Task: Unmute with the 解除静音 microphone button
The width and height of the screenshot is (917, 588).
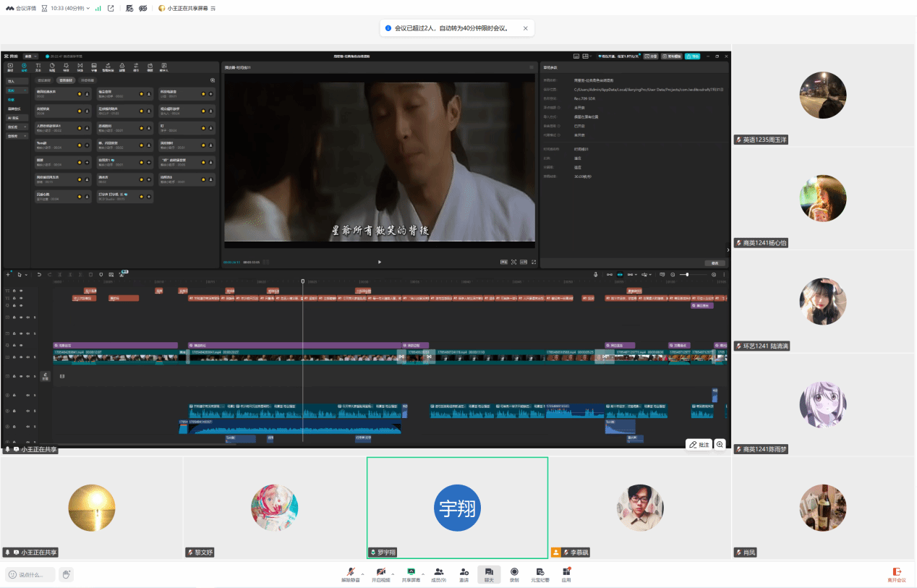Action: tap(350, 574)
